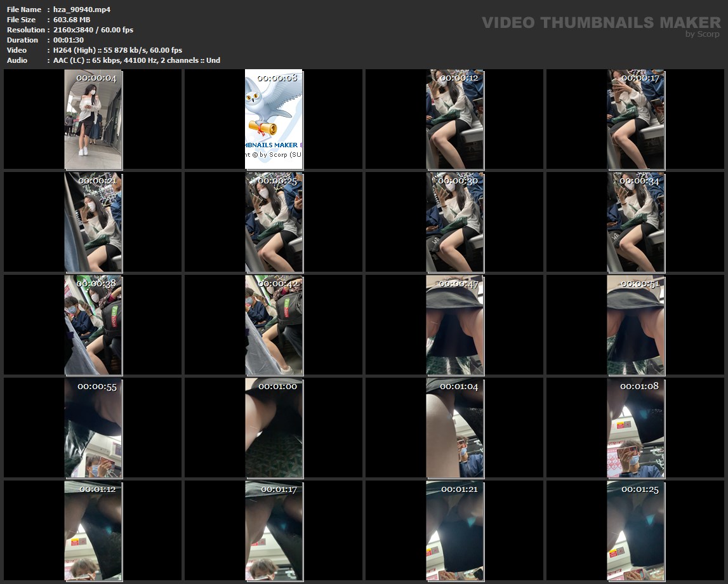Click the Duration label
728x584 pixels.
pyautogui.click(x=22, y=40)
